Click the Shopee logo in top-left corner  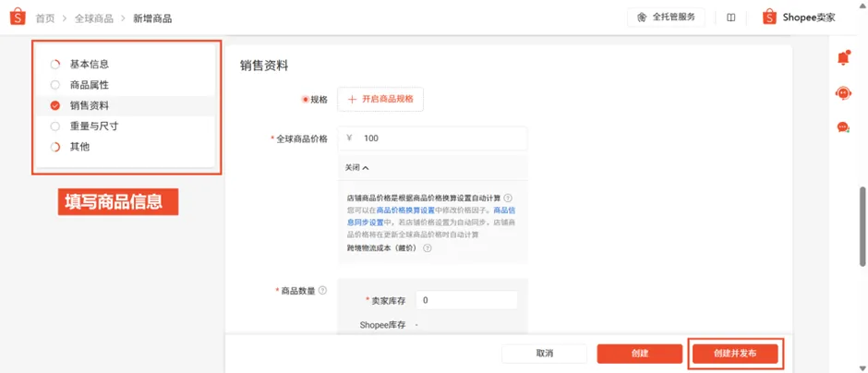click(x=18, y=18)
